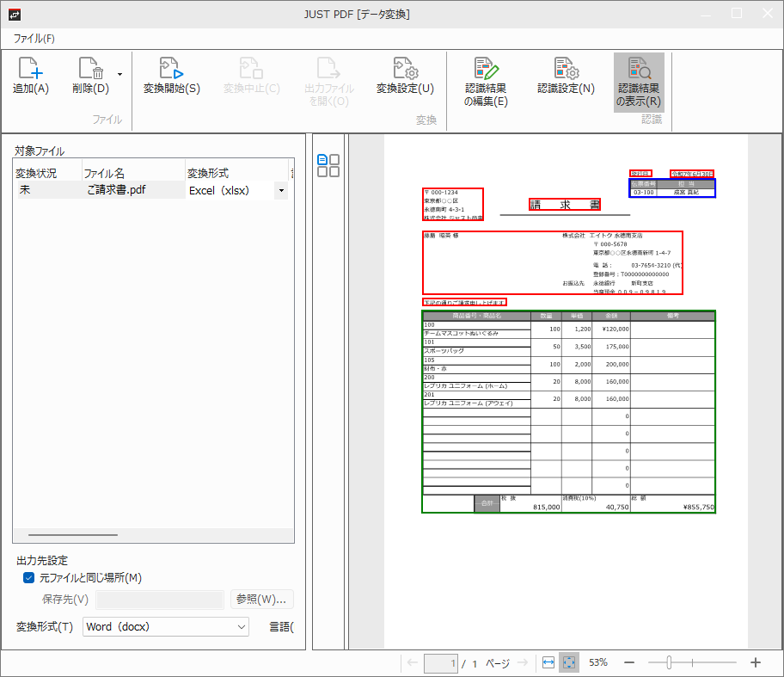Click the 下記の通りご請求申し上げます text box
Viewport: 784px width, 677px height.
(x=464, y=302)
